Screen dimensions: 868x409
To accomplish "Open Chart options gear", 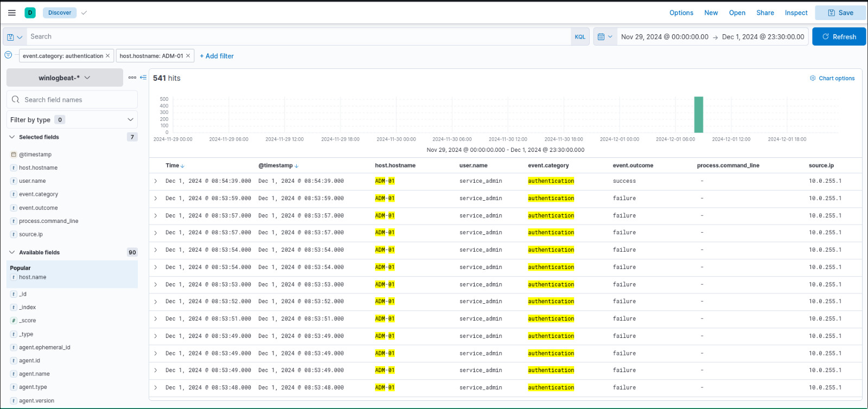I will [x=832, y=78].
